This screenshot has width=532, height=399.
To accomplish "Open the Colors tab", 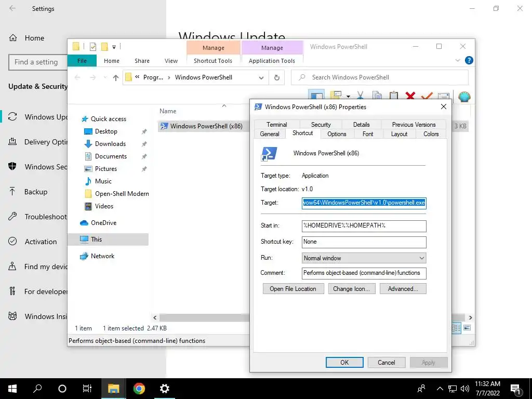I will 431,134.
